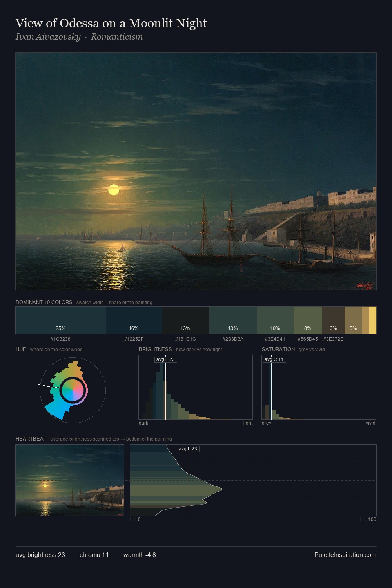
Task: Click the 'L = 100' axis label
Action: (x=368, y=519)
